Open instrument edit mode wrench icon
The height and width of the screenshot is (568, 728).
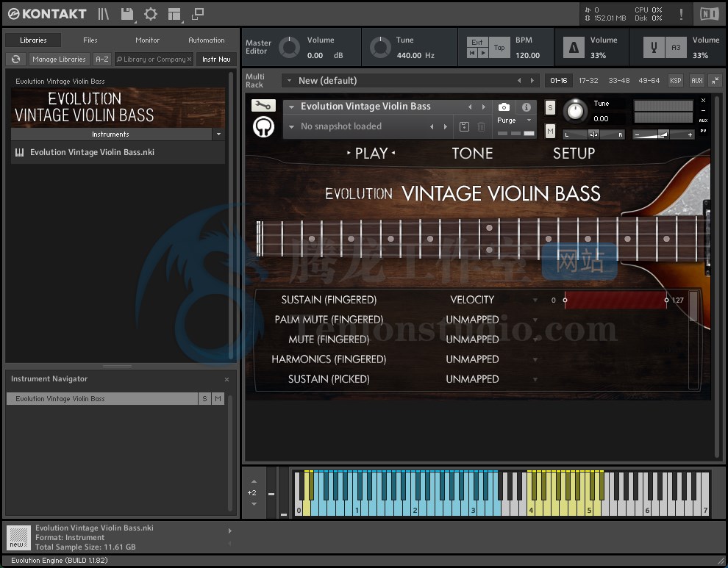click(263, 106)
